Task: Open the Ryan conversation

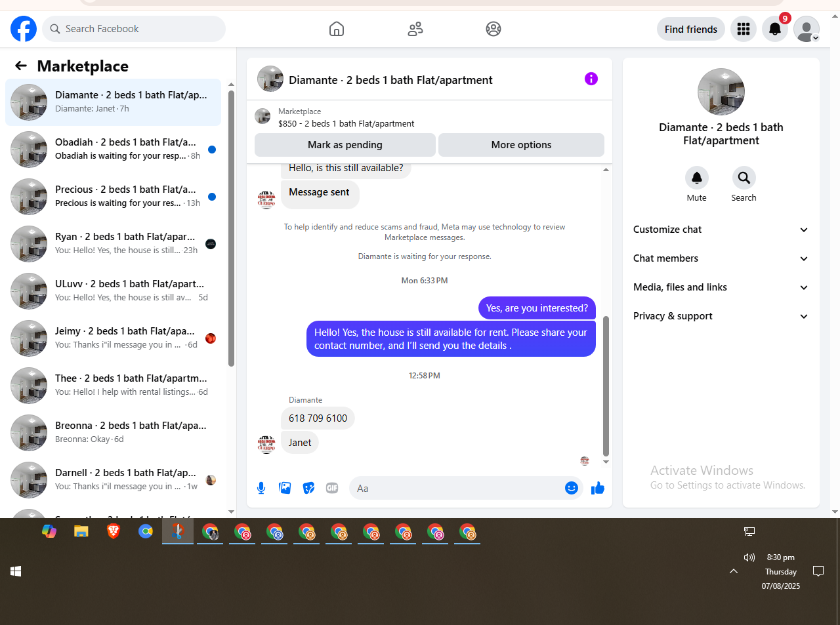Action: [113, 244]
